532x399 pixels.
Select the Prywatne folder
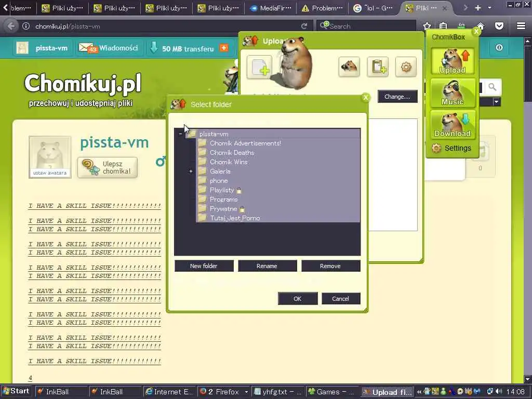pyautogui.click(x=223, y=209)
